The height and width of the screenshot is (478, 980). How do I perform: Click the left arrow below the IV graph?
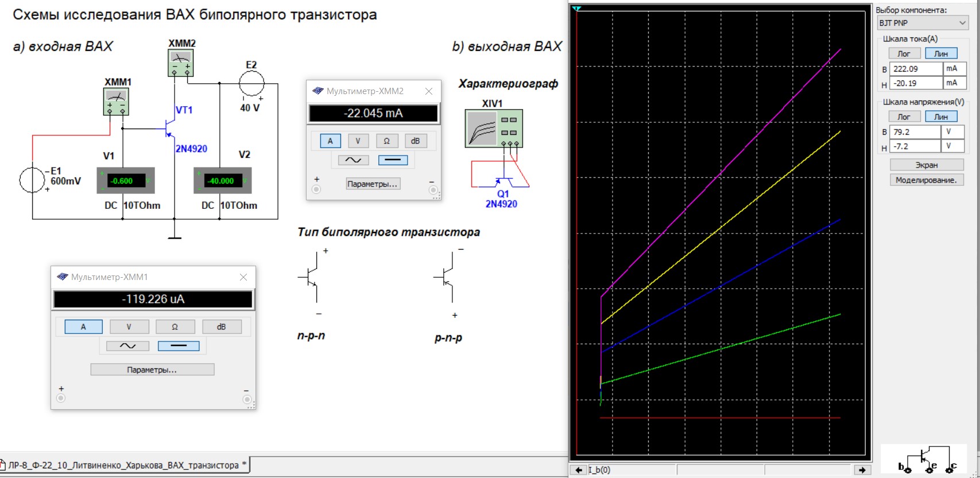coord(579,470)
